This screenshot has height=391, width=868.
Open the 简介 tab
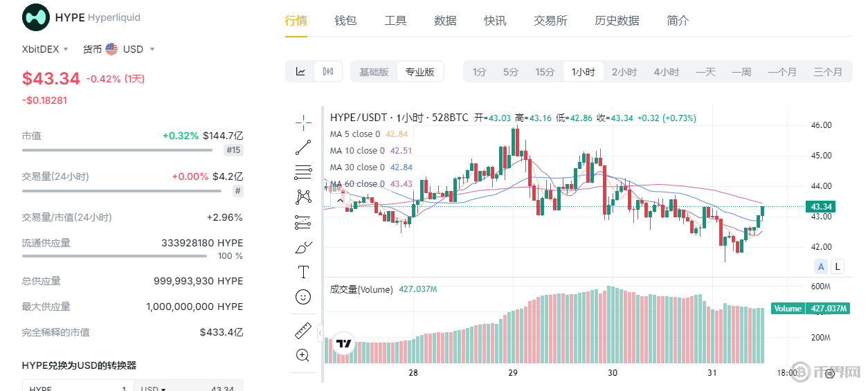[x=678, y=21]
